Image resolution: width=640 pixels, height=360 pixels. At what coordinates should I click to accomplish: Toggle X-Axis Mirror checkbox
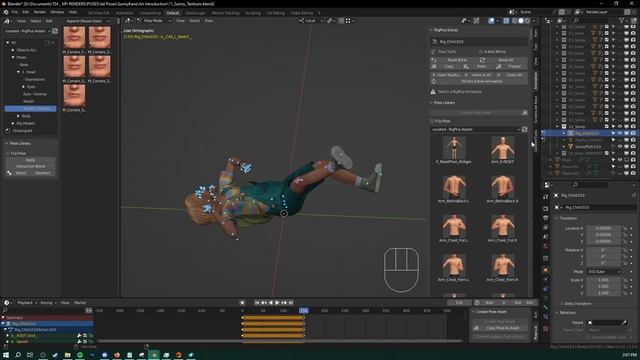coord(481,52)
